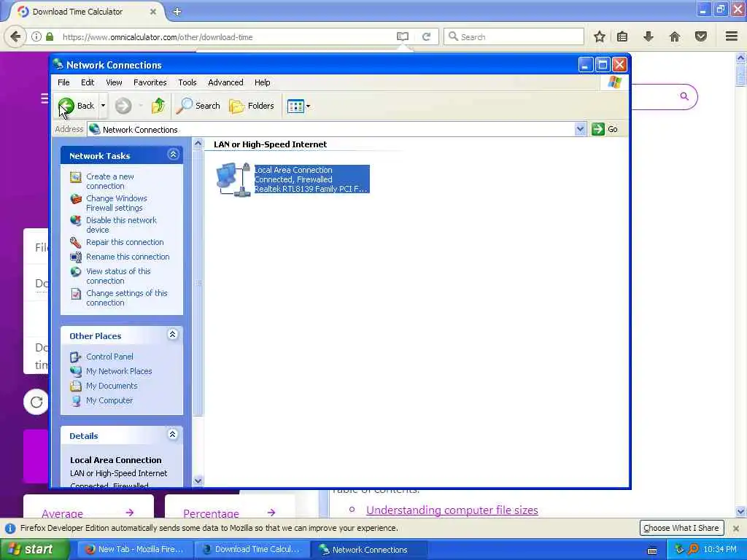Open My Computer link
Image resolution: width=747 pixels, height=560 pixels.
click(x=109, y=400)
